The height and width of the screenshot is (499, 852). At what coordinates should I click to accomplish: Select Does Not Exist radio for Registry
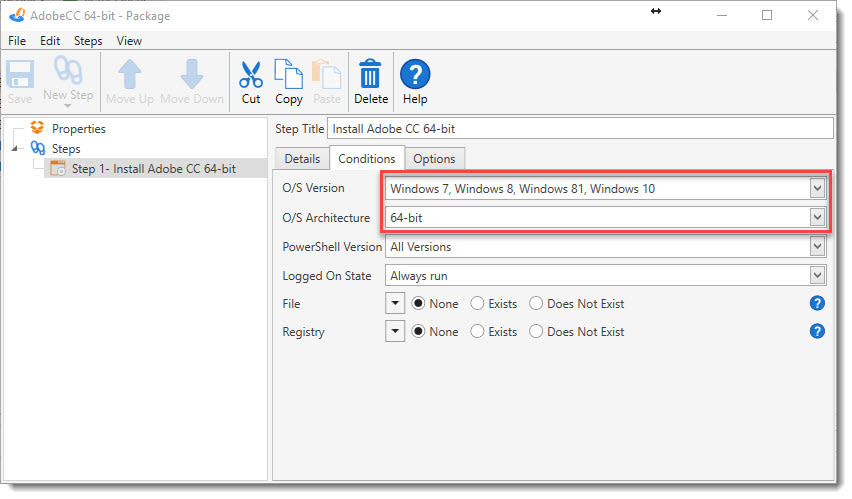click(x=536, y=331)
